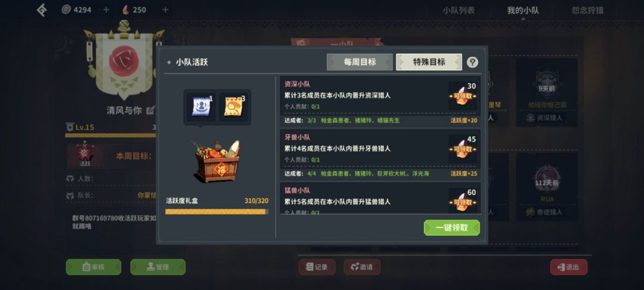Click the 邀请 invite button
This screenshot has width=644, height=290.
tap(362, 267)
